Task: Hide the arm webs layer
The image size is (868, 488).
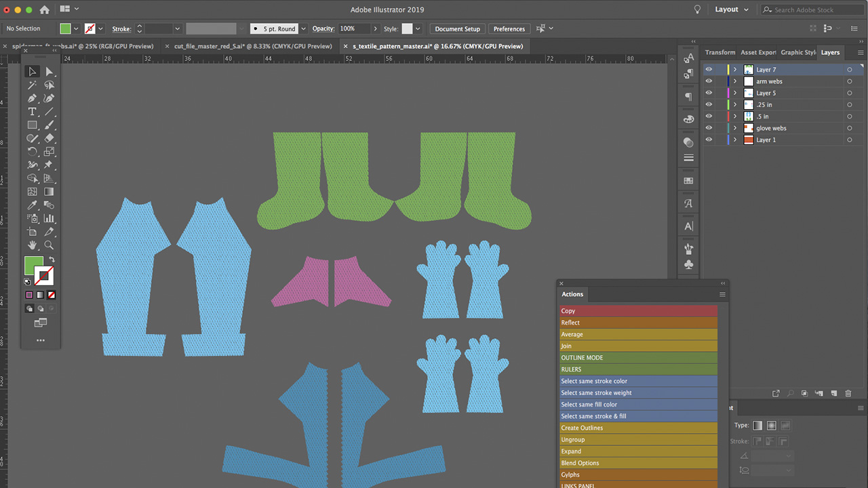Action: (709, 81)
